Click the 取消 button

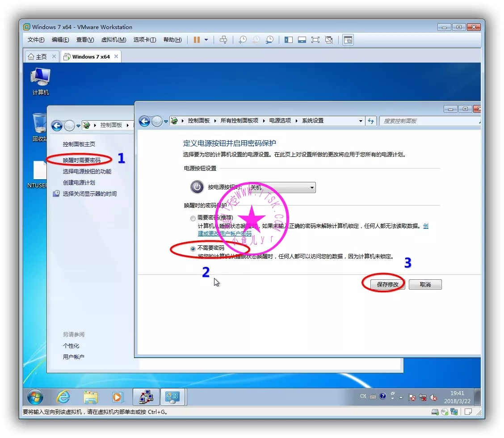point(425,284)
